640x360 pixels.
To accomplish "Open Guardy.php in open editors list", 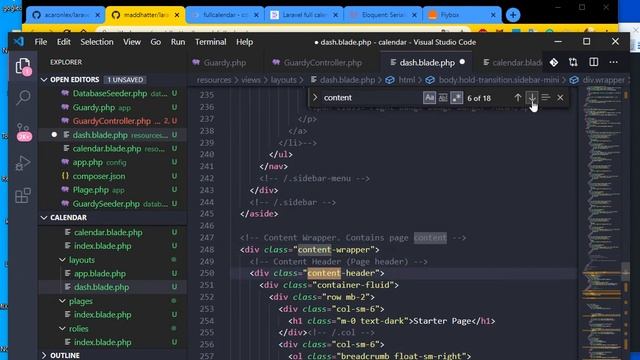I will pos(112,107).
